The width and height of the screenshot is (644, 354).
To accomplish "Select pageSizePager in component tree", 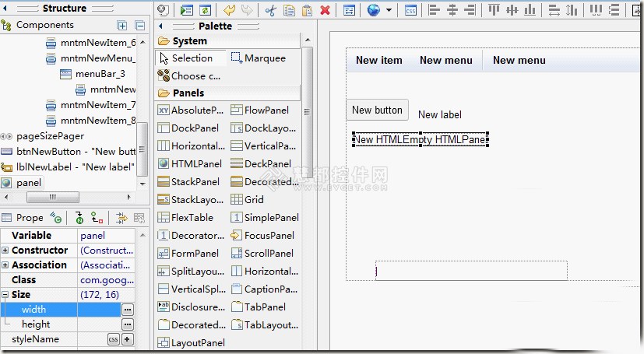I will [x=43, y=136].
